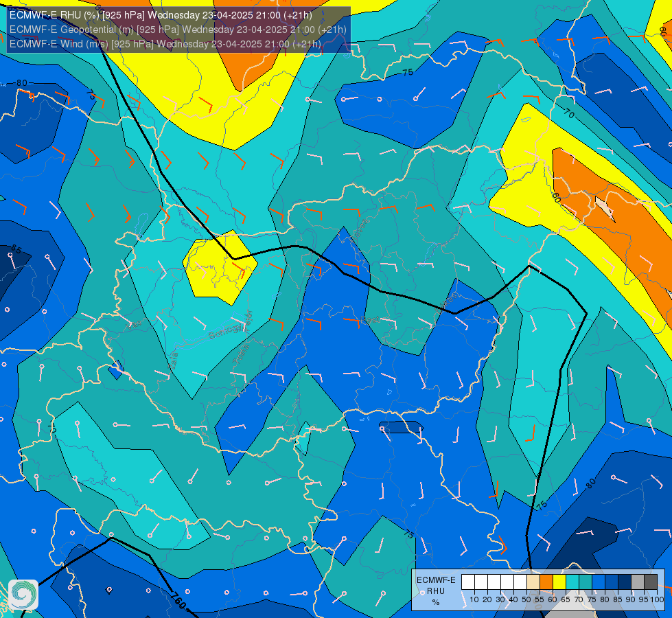Click the legend tick label 50
The height and width of the screenshot is (618, 672).
tap(526, 599)
